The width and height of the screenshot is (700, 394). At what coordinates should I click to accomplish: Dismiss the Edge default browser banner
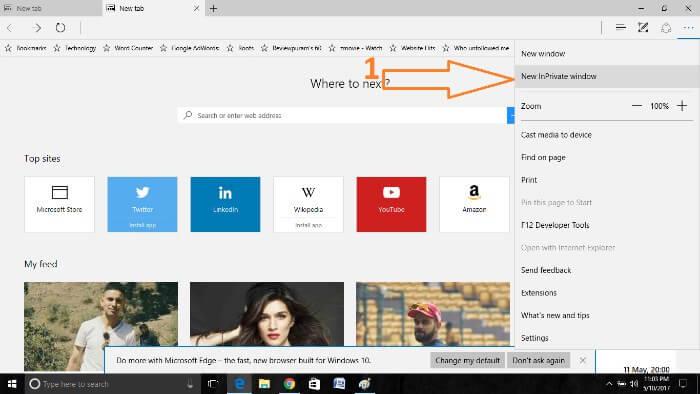(583, 360)
